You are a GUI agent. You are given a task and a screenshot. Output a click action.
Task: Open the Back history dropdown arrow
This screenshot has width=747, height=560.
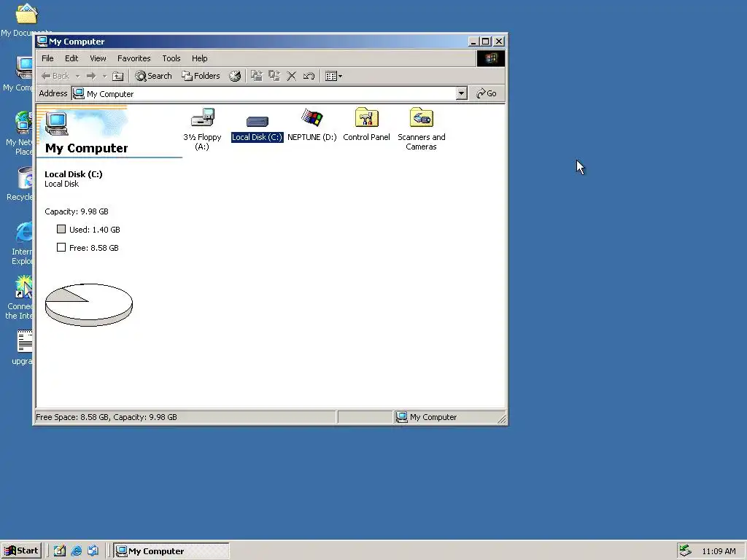tap(77, 76)
